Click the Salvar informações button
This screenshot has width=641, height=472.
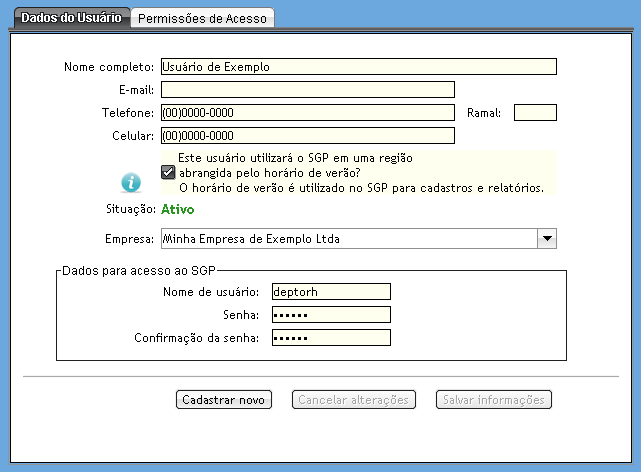point(494,400)
